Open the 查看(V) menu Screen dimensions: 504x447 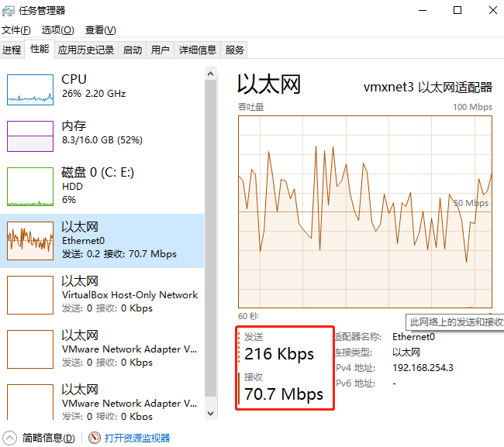pyautogui.click(x=100, y=30)
